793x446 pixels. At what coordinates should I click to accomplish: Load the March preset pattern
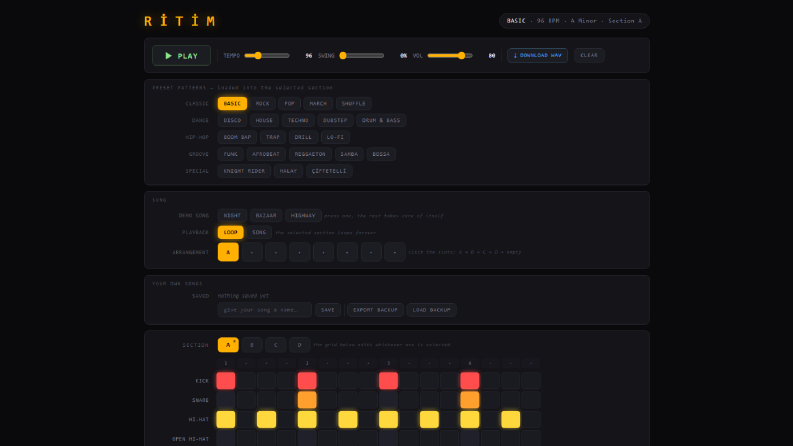(318, 104)
